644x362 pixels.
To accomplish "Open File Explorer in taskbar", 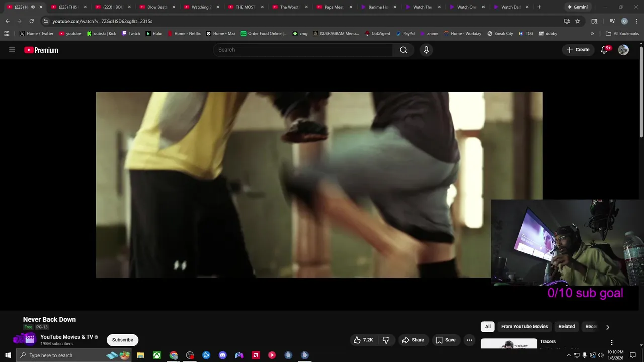I will tap(141, 355).
